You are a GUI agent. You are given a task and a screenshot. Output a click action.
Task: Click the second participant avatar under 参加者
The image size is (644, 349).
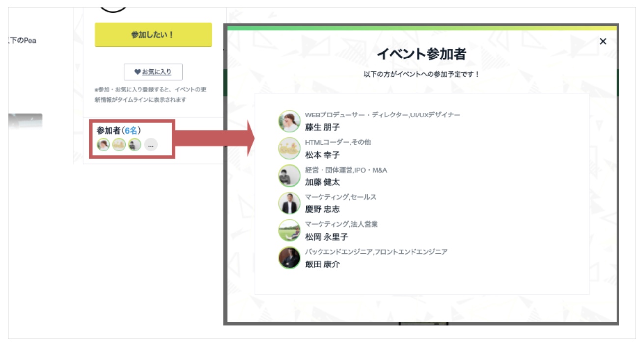119,145
